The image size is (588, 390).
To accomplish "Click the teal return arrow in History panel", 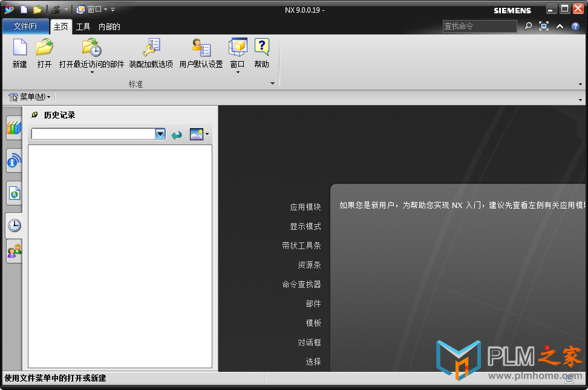I will click(177, 134).
